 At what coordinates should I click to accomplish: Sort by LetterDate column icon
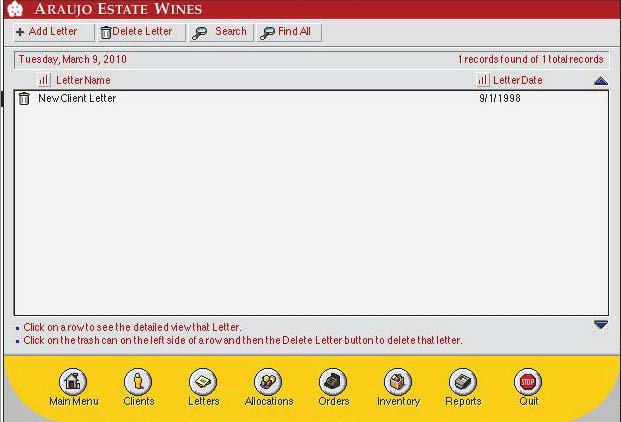click(482, 80)
